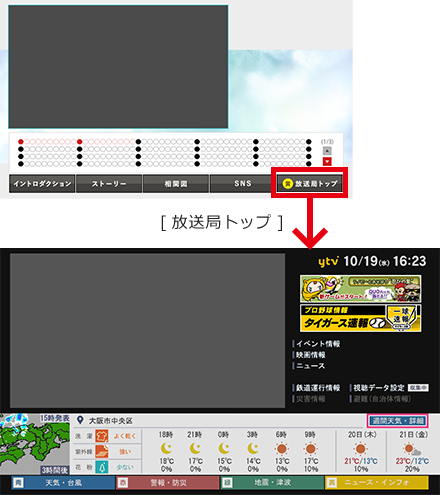The height and width of the screenshot is (495, 440).
Task: Click the sun icon for 20日(木)
Action: point(360,449)
